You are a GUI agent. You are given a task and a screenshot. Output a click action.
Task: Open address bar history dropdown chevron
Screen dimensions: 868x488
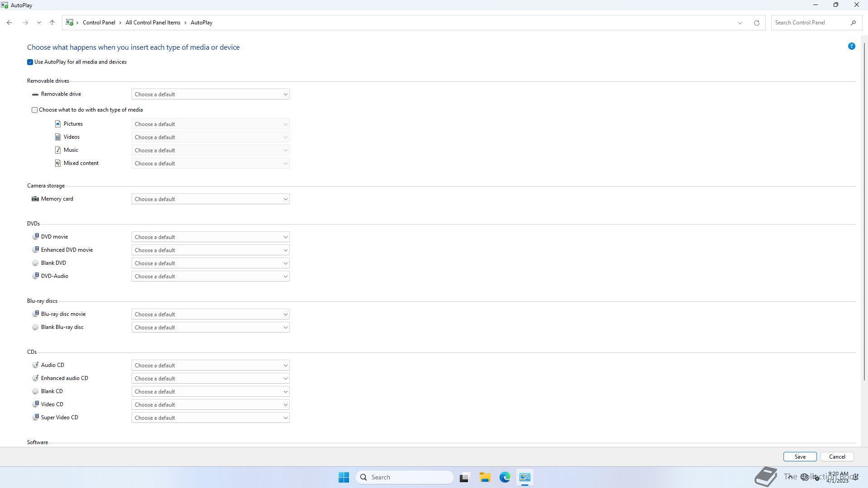(x=740, y=23)
